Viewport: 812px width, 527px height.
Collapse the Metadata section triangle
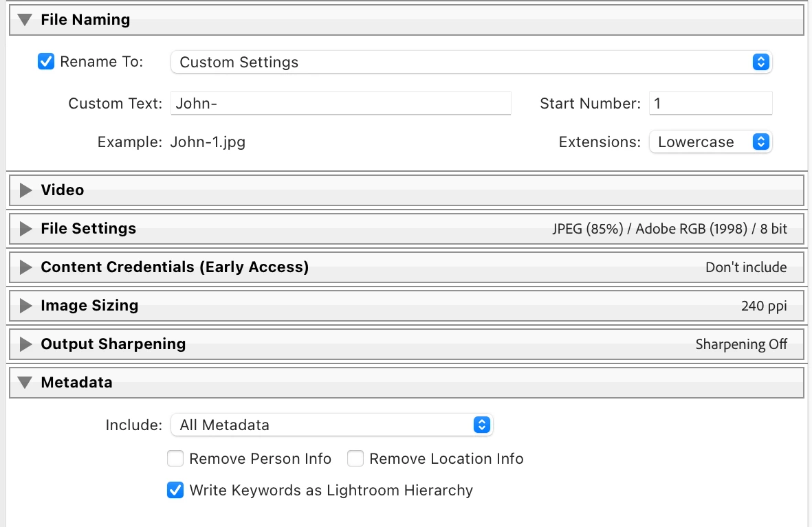25,383
